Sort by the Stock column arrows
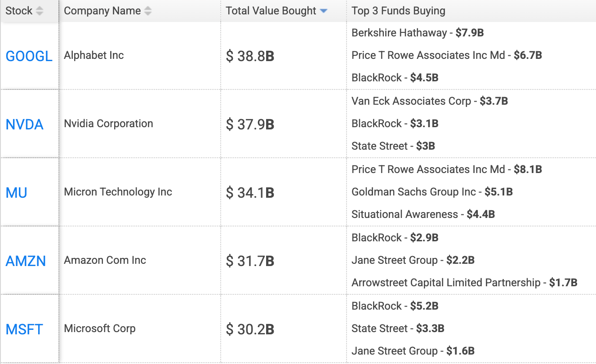 [40, 11]
